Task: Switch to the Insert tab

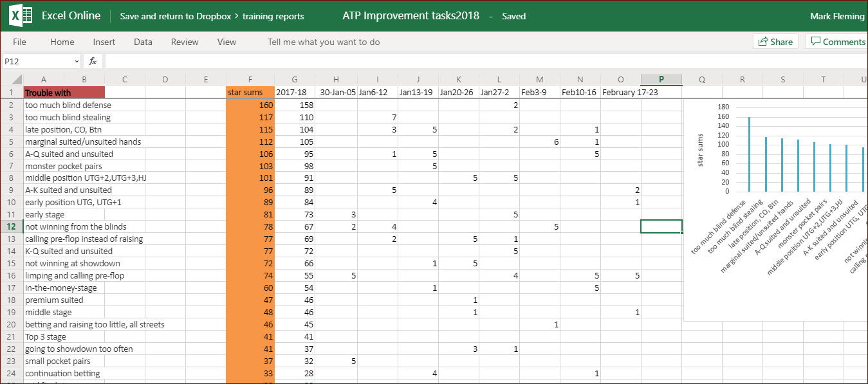Action: pyautogui.click(x=104, y=42)
